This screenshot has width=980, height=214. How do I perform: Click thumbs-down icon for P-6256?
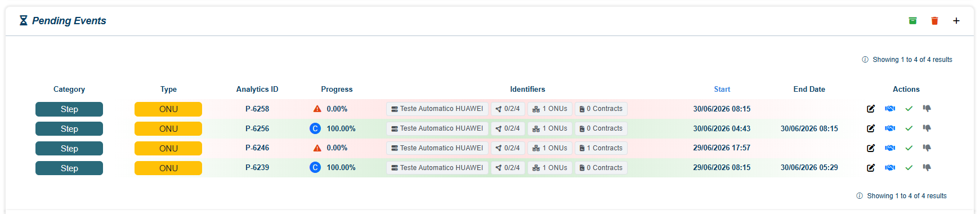pyautogui.click(x=927, y=128)
